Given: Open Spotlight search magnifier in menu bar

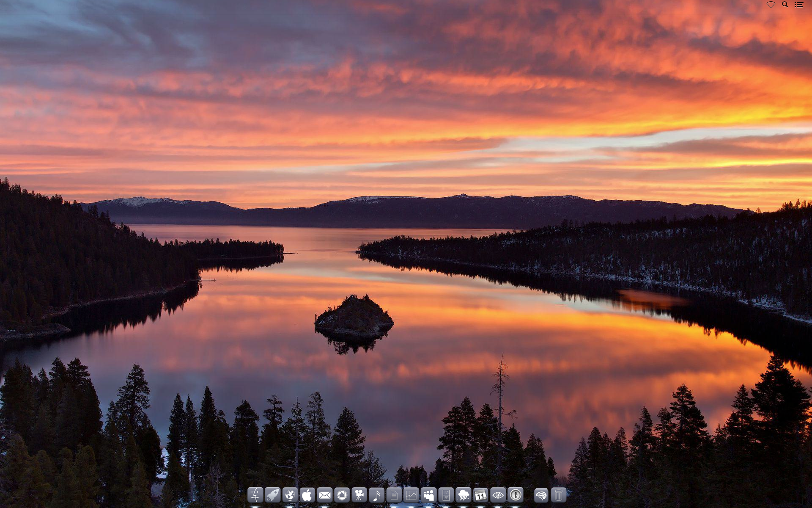Looking at the screenshot, I should click(x=785, y=5).
